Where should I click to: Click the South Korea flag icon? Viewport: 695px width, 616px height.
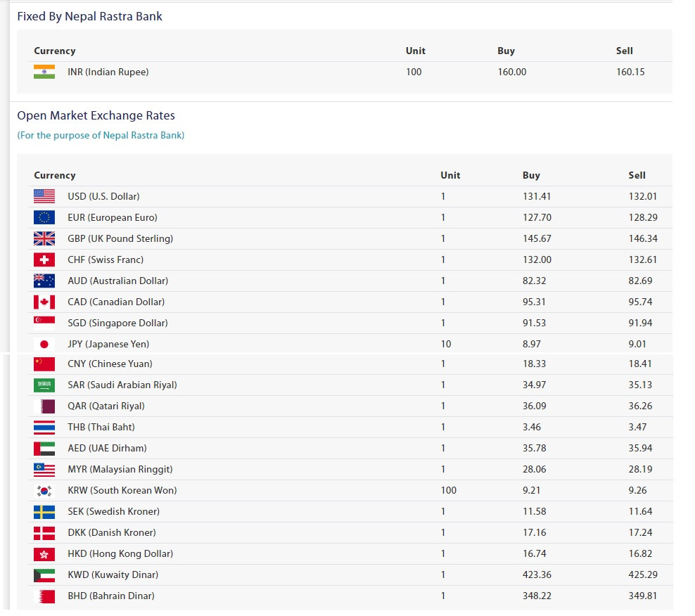[44, 491]
